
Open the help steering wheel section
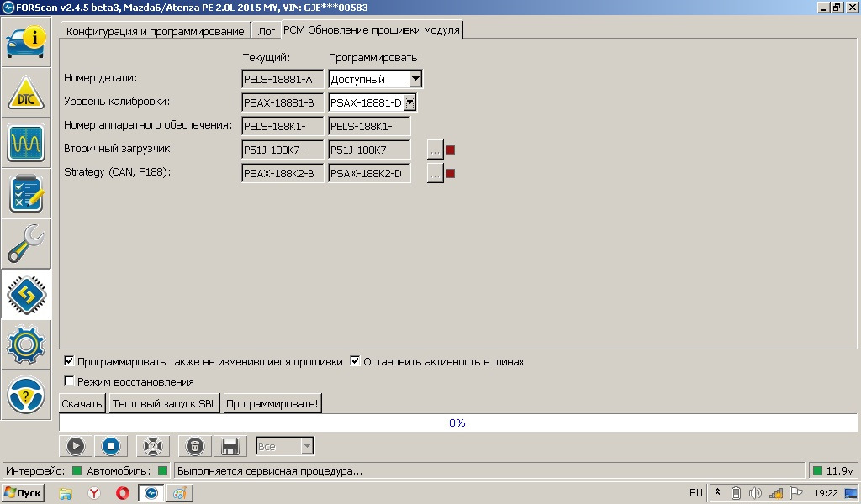point(26,395)
